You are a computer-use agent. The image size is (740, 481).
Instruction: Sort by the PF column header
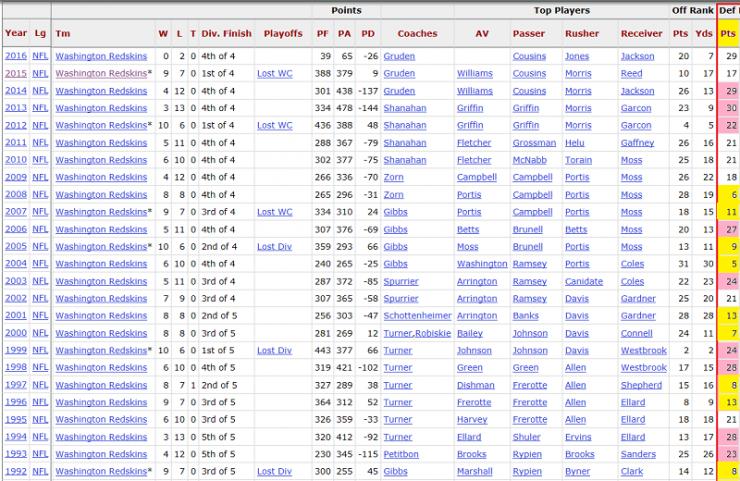point(322,34)
